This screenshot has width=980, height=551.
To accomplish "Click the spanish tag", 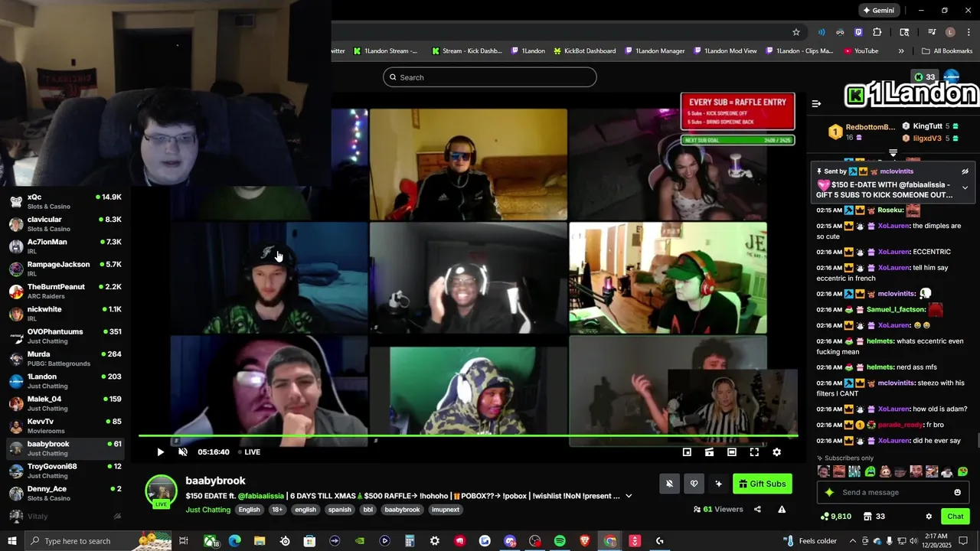I will 339,510.
